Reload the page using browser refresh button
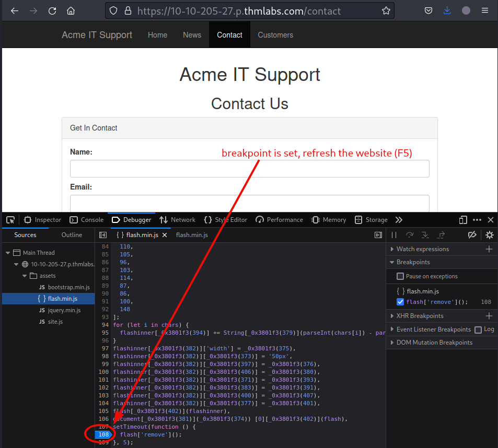 click(52, 10)
